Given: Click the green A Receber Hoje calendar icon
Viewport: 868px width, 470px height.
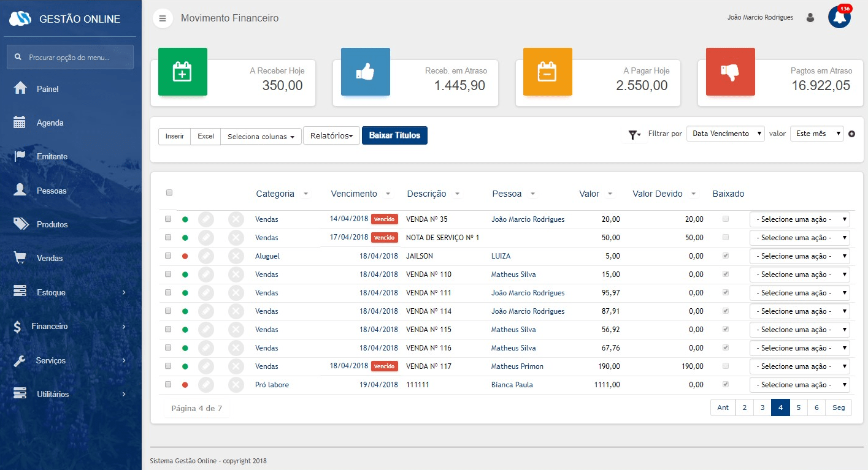Looking at the screenshot, I should pos(182,72).
